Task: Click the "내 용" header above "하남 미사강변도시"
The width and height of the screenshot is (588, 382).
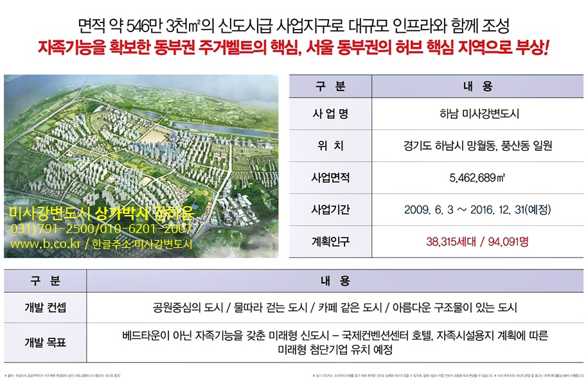Action: (477, 87)
